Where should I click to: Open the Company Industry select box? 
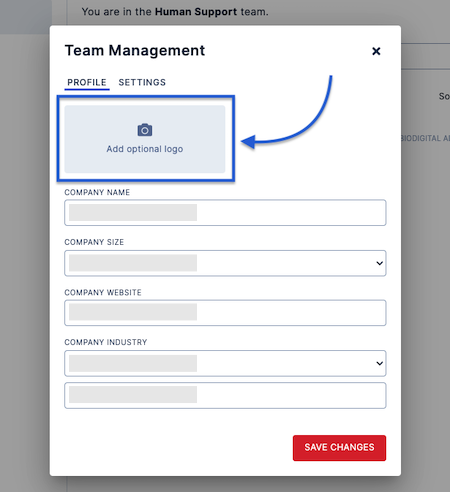click(225, 363)
